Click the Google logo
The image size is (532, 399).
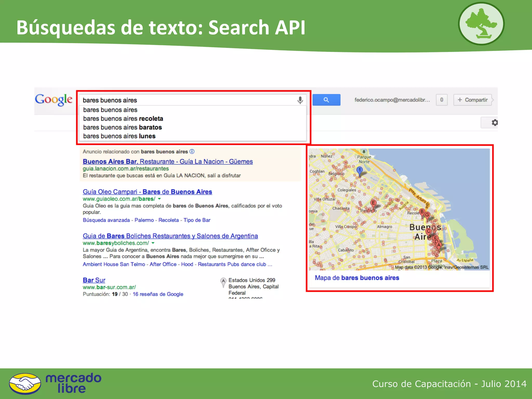tap(54, 100)
